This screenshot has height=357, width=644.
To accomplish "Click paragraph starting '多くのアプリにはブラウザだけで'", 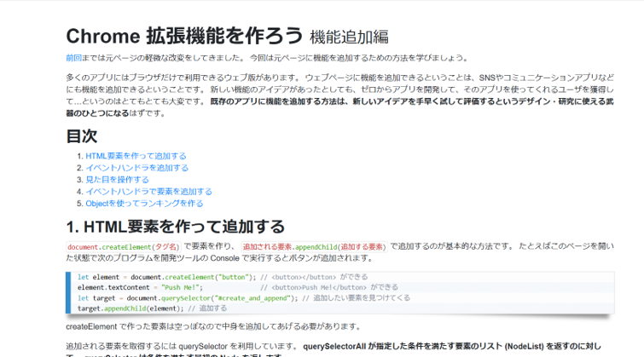I will coord(340,95).
